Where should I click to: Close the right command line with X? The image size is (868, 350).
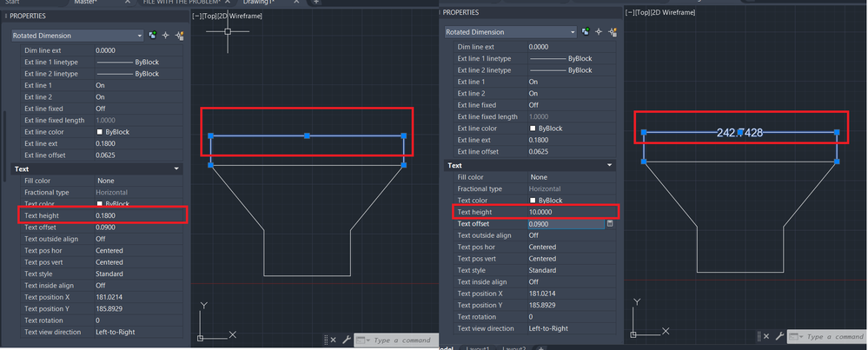[x=766, y=336]
